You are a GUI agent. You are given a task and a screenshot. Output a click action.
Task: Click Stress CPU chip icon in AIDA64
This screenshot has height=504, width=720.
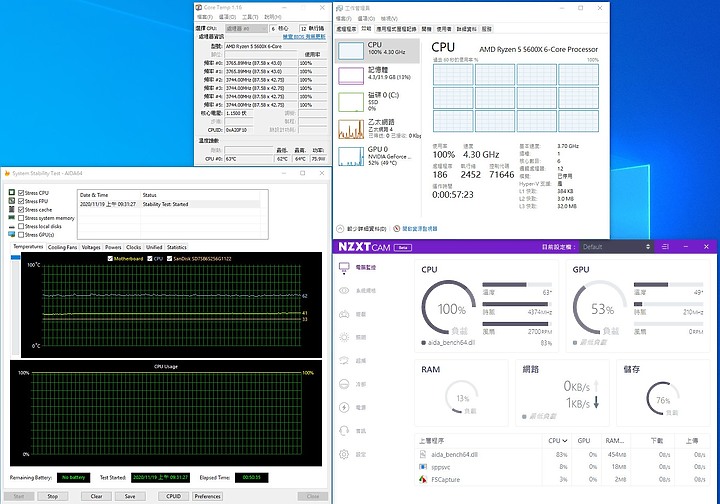pos(12,193)
